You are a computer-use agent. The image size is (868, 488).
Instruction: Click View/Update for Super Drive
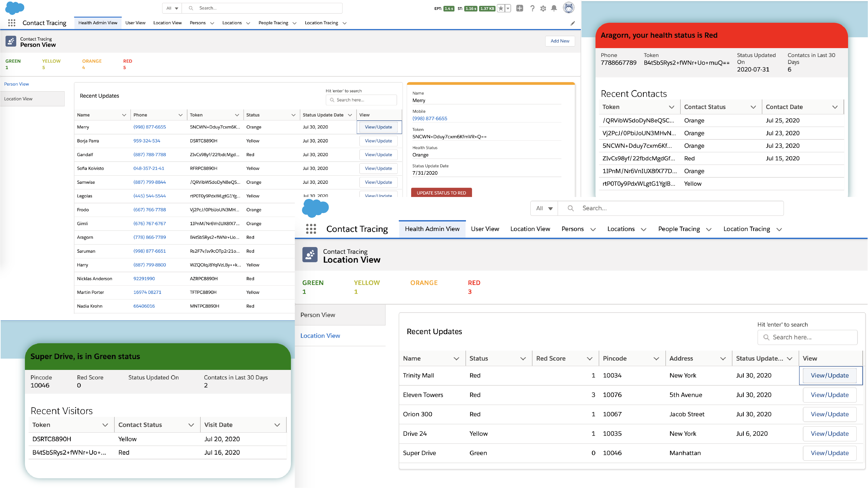pos(830,453)
